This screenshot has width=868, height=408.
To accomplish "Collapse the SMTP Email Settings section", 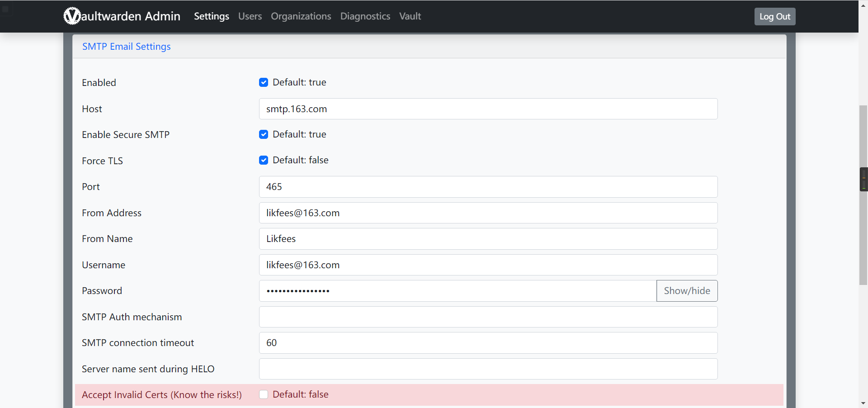I will (126, 47).
